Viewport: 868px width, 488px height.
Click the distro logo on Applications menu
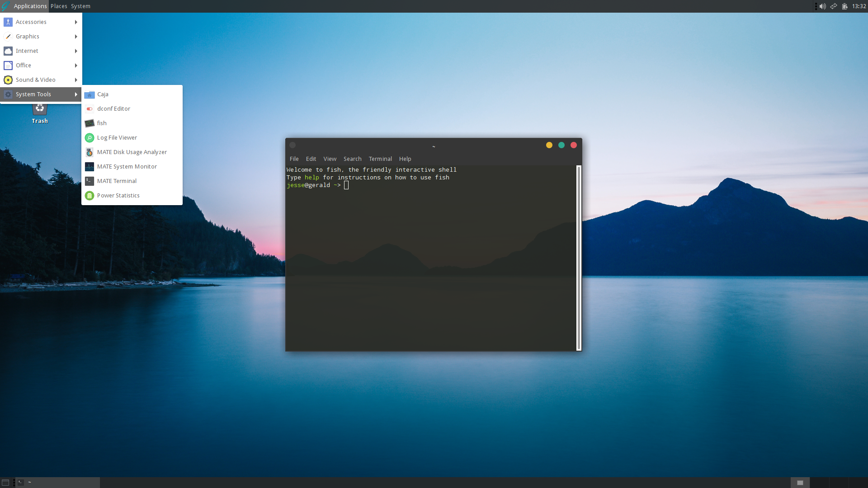[5, 6]
